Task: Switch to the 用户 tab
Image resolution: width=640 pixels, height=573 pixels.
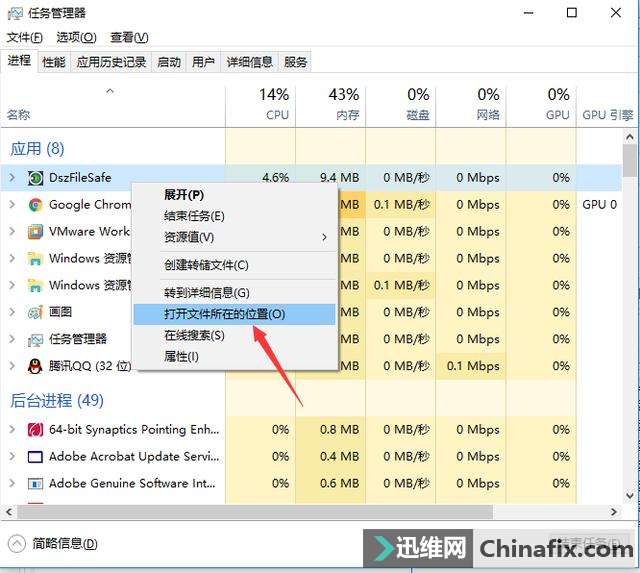Action: coord(203,62)
